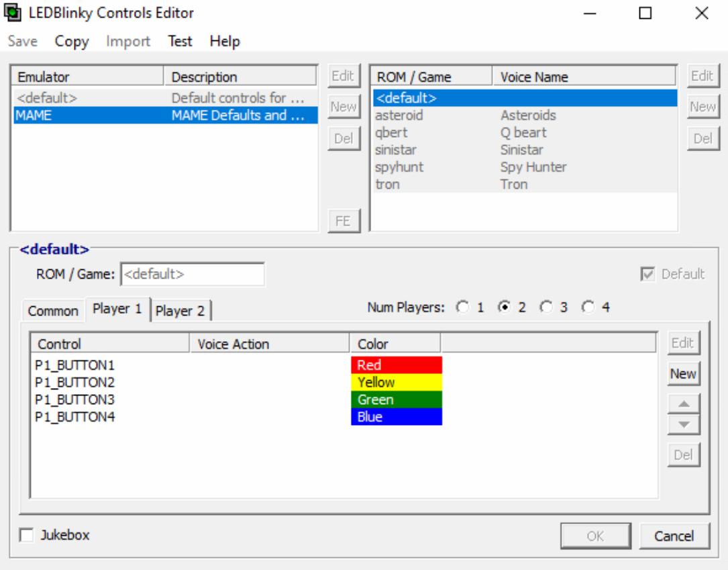Switch to the Player 1 tab
This screenshot has height=570, width=728.
pyautogui.click(x=117, y=308)
